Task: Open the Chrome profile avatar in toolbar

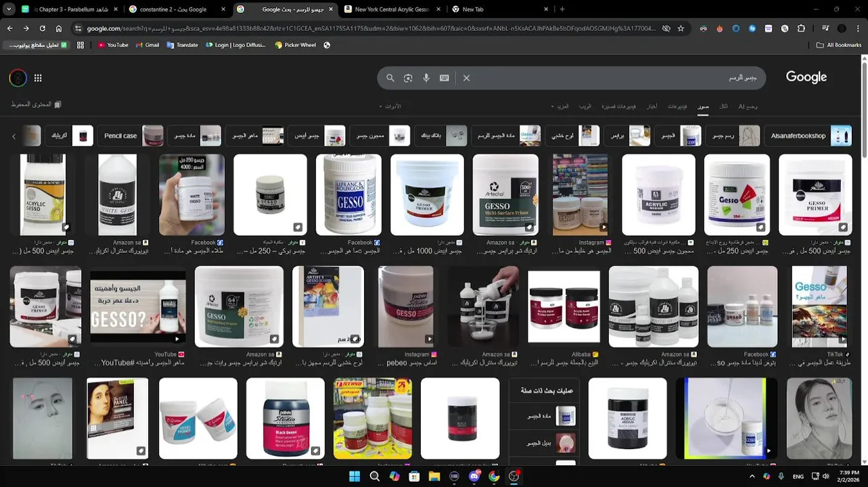Action: pyautogui.click(x=842, y=28)
